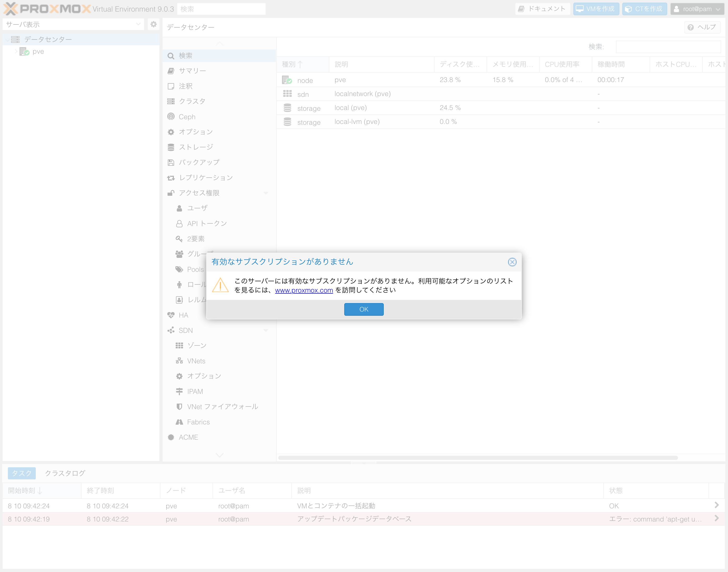
Task: Focus the top header search field
Action: click(x=221, y=9)
